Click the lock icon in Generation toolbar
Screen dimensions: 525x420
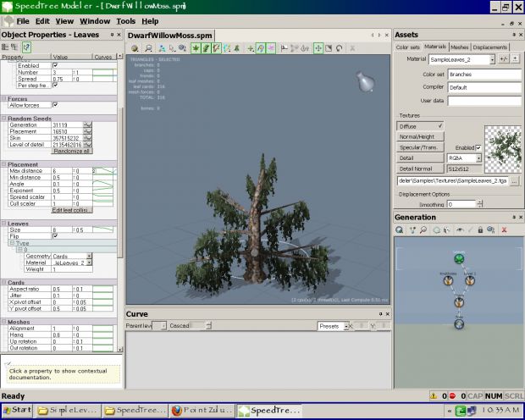point(480,229)
